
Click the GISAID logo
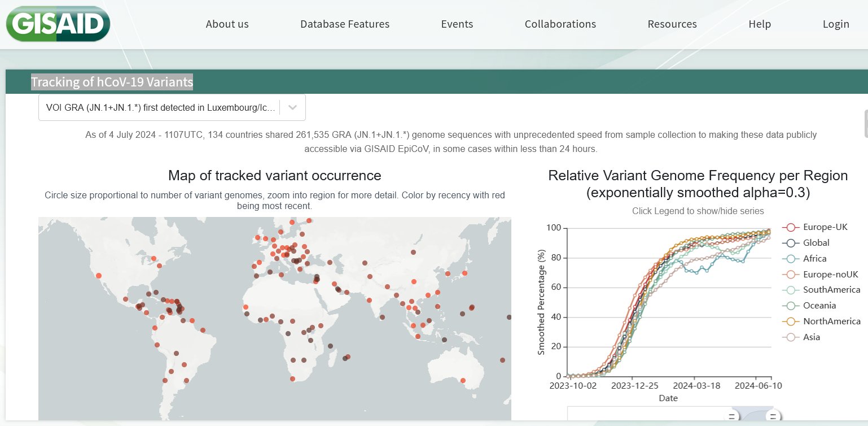[x=58, y=24]
